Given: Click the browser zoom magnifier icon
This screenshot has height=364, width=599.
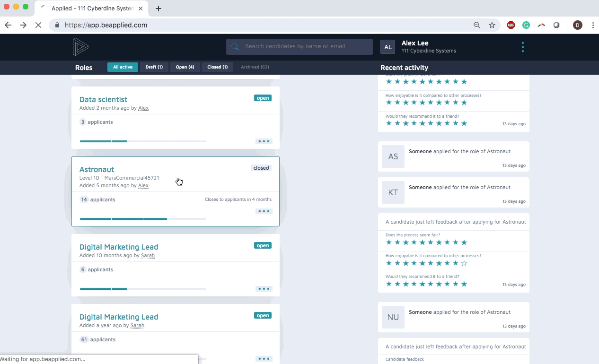Looking at the screenshot, I should (x=477, y=25).
